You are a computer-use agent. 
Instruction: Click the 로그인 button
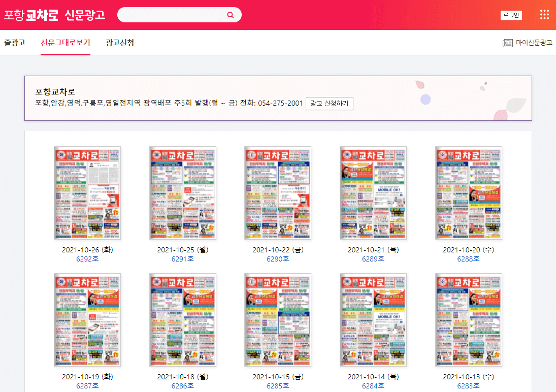[510, 15]
